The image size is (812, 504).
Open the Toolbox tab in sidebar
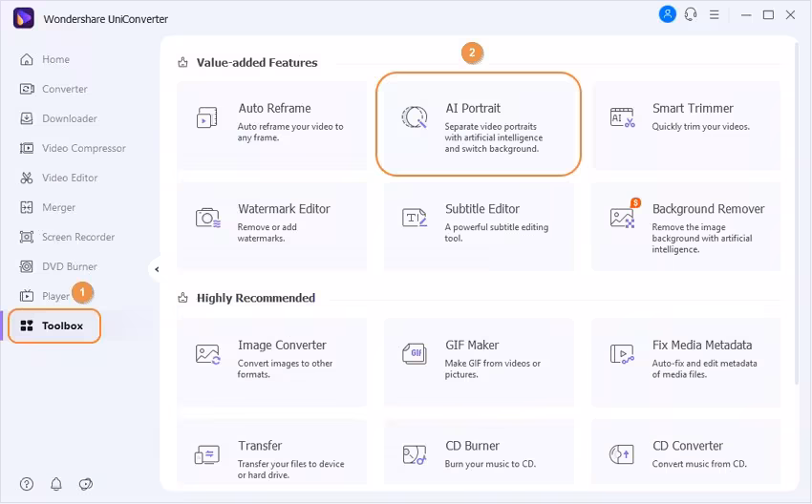pos(55,325)
